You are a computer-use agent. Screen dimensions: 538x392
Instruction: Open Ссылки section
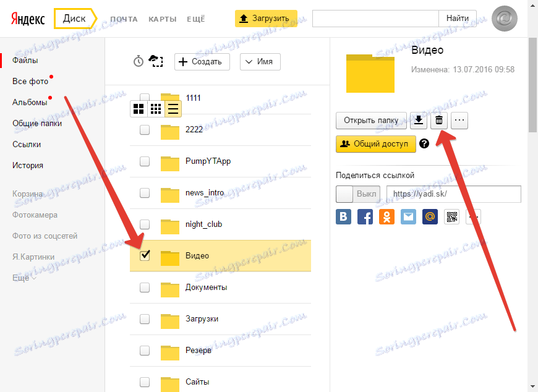coord(27,145)
